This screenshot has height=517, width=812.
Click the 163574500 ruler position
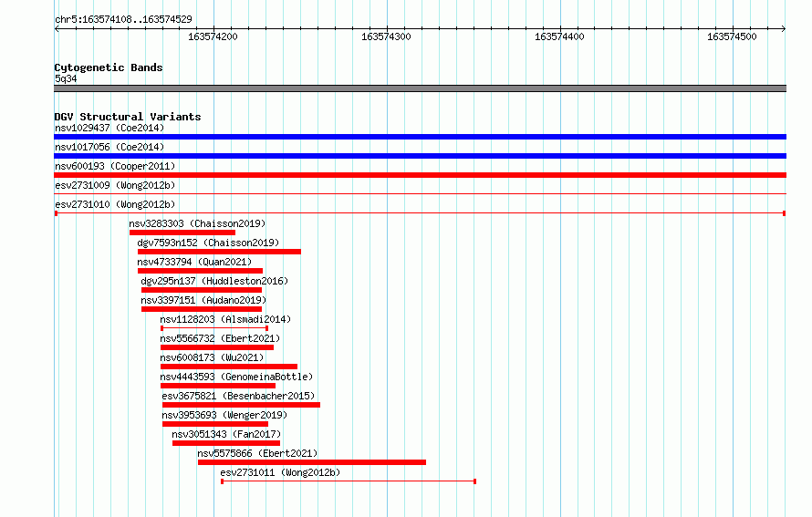[x=733, y=36]
